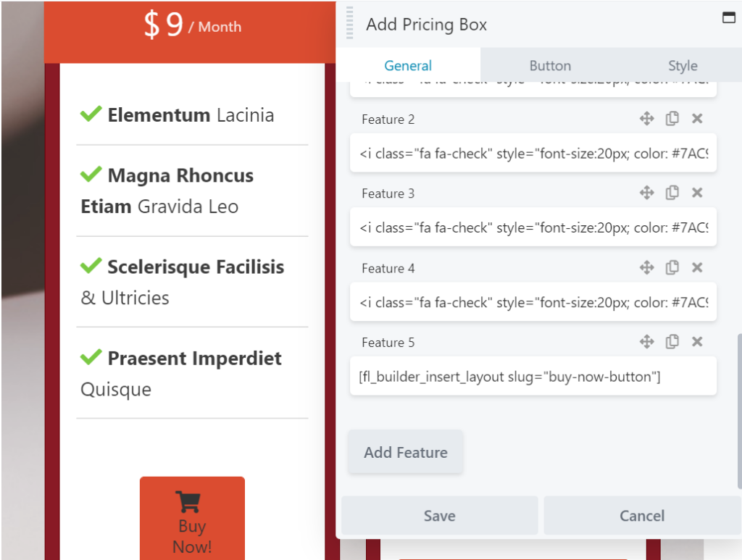The image size is (742, 560).
Task: Duplicate Feature 3 via the copy icon
Action: [672, 193]
